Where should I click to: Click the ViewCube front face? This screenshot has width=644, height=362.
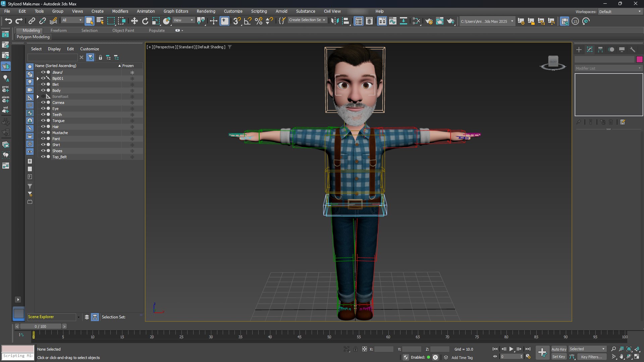(x=553, y=61)
